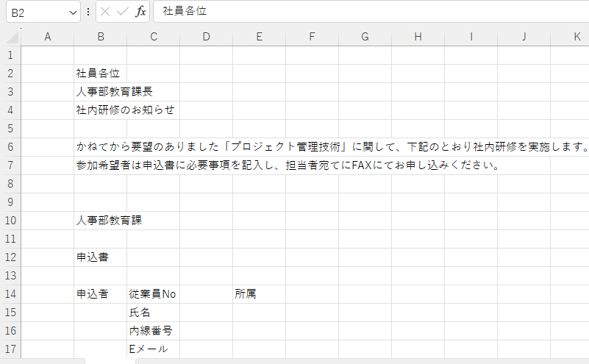
Task: Select column K header
Action: coord(570,37)
